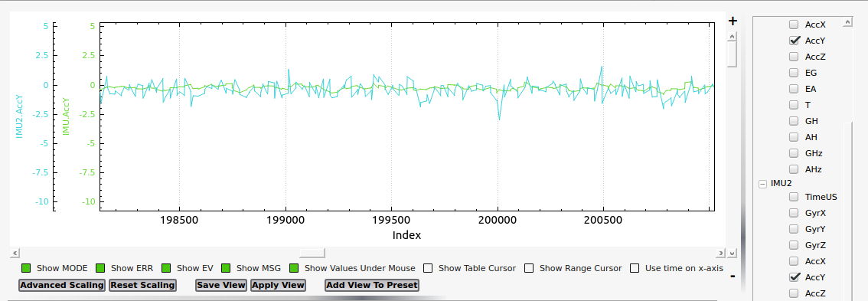Viewport: 868px width, 301px height.
Task: Check the AH item
Action: tap(794, 137)
